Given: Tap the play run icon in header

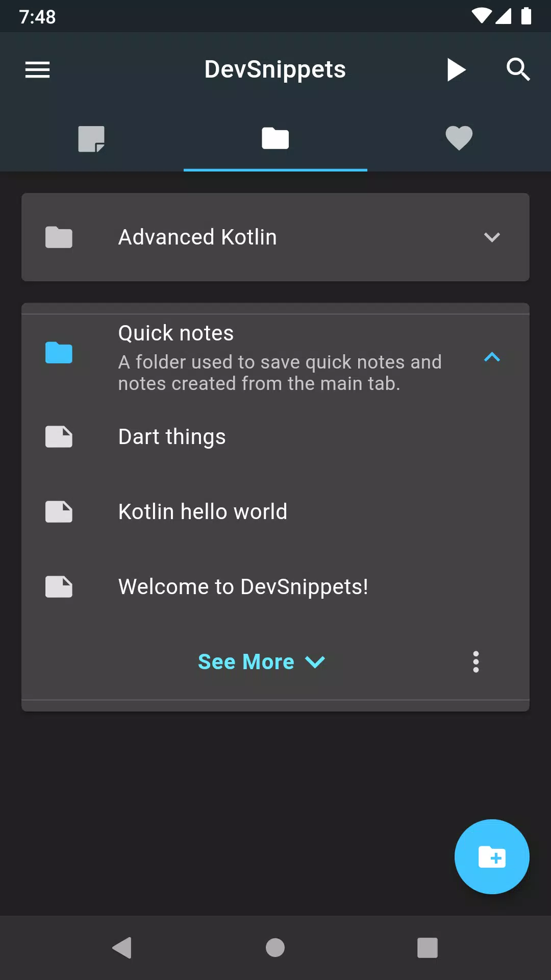Looking at the screenshot, I should 456,69.
